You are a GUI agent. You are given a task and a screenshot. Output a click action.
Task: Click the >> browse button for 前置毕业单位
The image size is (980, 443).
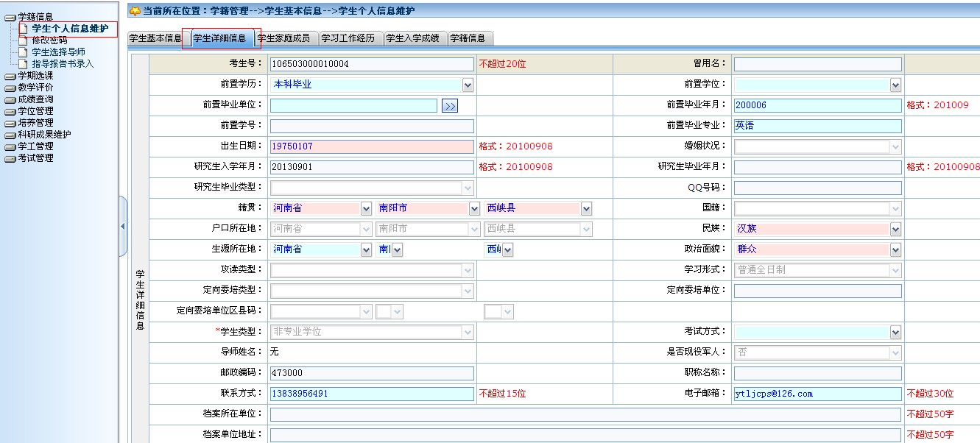click(449, 106)
